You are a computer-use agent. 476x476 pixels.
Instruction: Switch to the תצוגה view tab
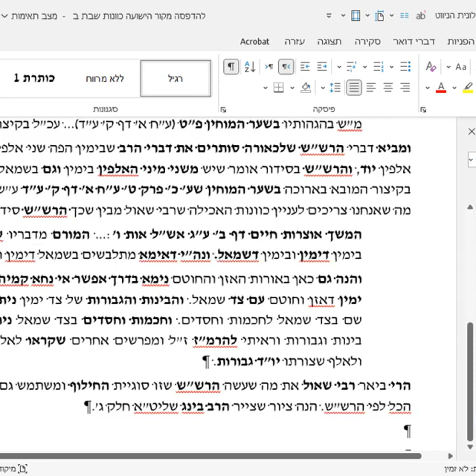click(x=329, y=42)
